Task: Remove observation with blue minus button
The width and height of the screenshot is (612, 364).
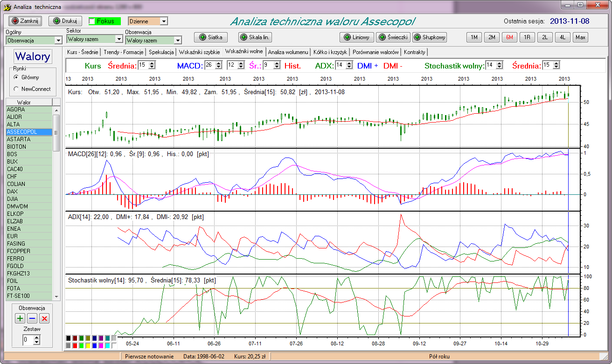Action: pos(32,318)
